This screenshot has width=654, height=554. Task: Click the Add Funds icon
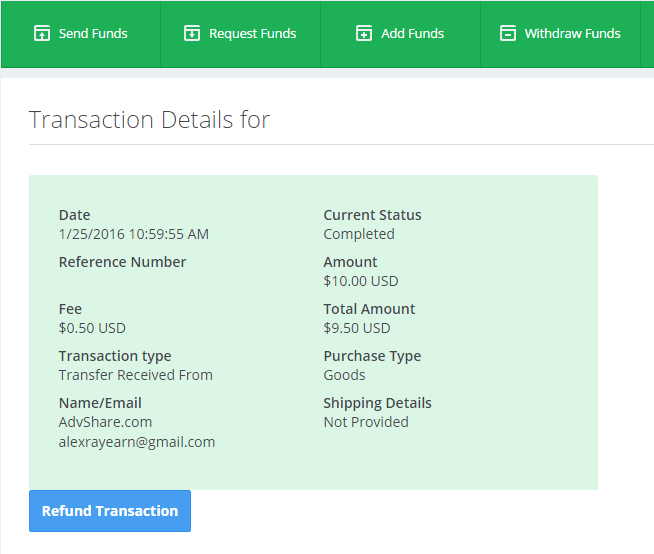pos(364,34)
